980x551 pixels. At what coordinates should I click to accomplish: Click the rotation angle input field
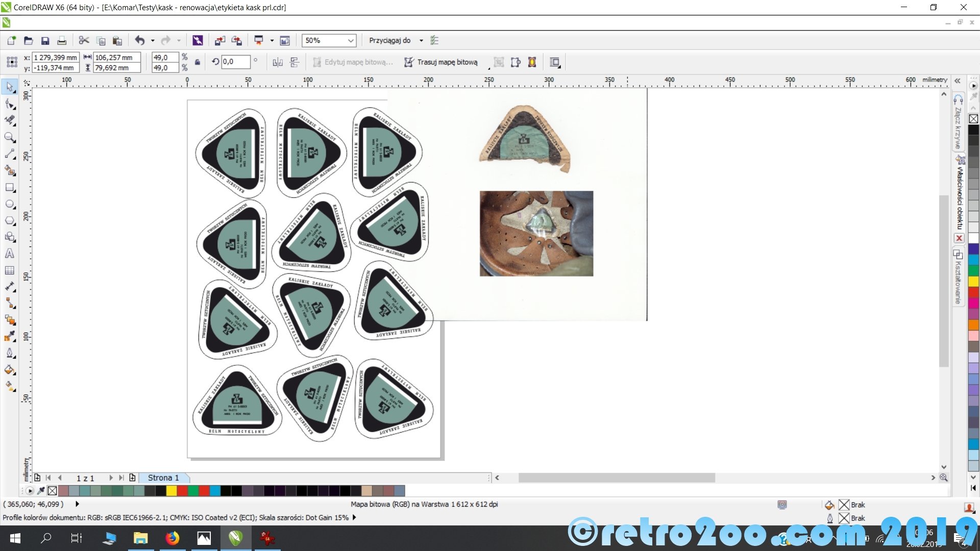pos(236,62)
